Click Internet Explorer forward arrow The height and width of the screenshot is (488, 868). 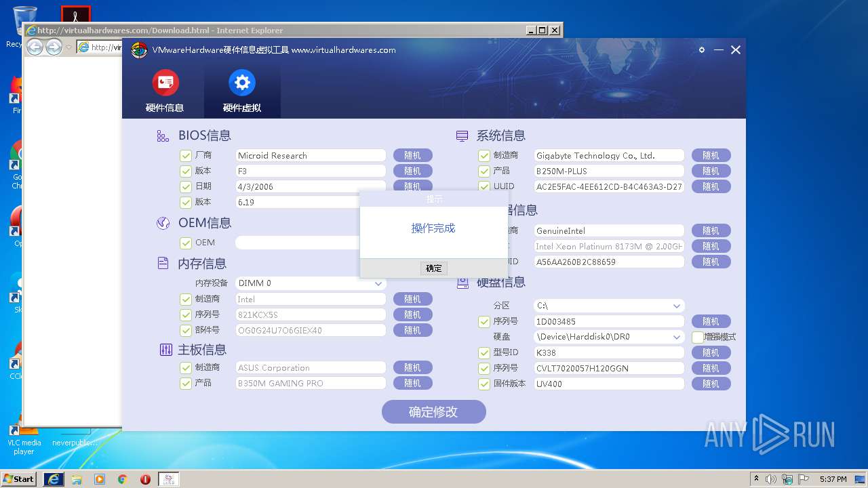[x=54, y=47]
